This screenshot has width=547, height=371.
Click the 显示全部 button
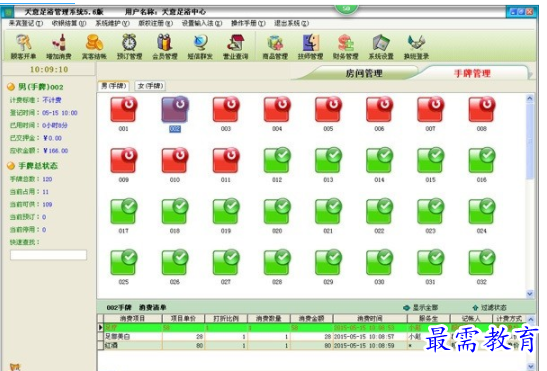420,308
